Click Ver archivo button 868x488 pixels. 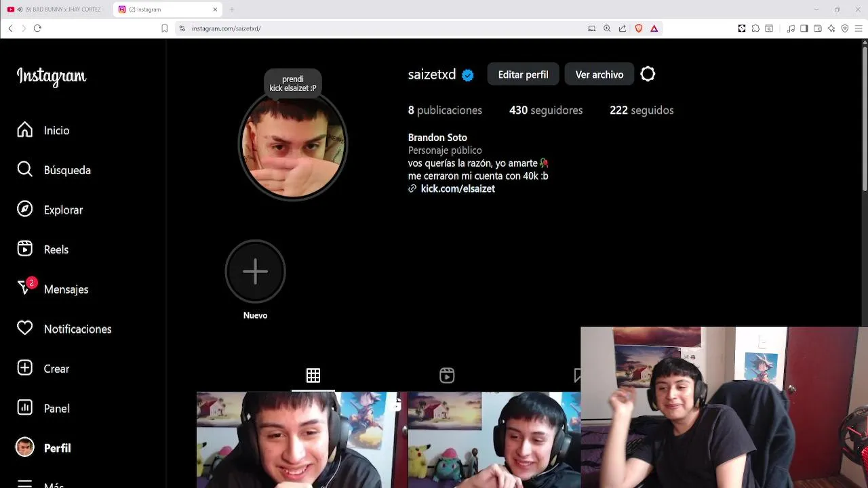pos(599,75)
